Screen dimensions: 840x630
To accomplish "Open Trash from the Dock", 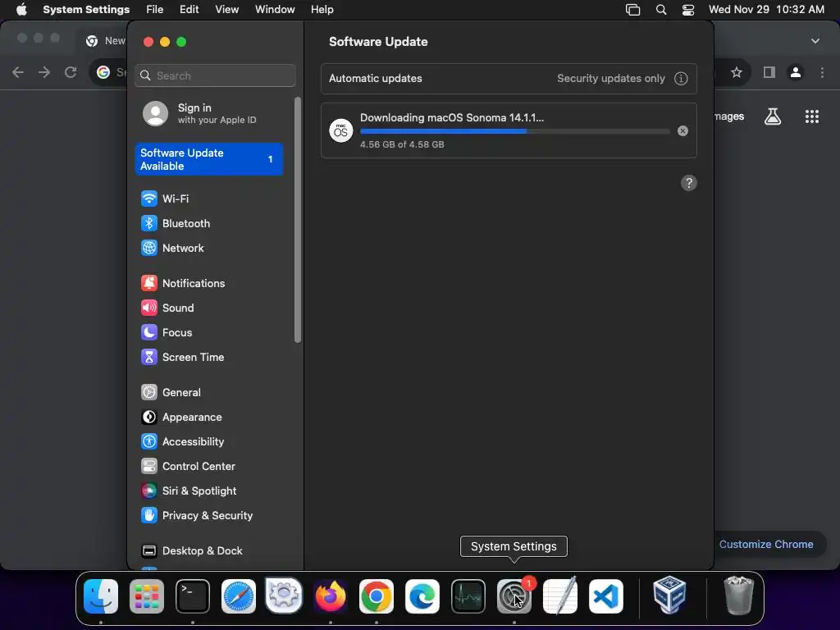I will 739,596.
